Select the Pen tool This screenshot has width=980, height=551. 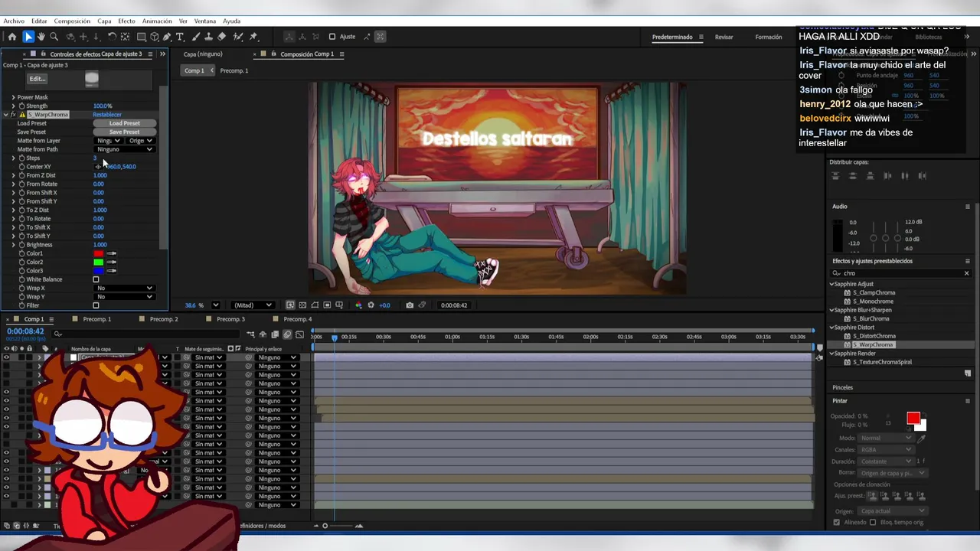pyautogui.click(x=168, y=37)
